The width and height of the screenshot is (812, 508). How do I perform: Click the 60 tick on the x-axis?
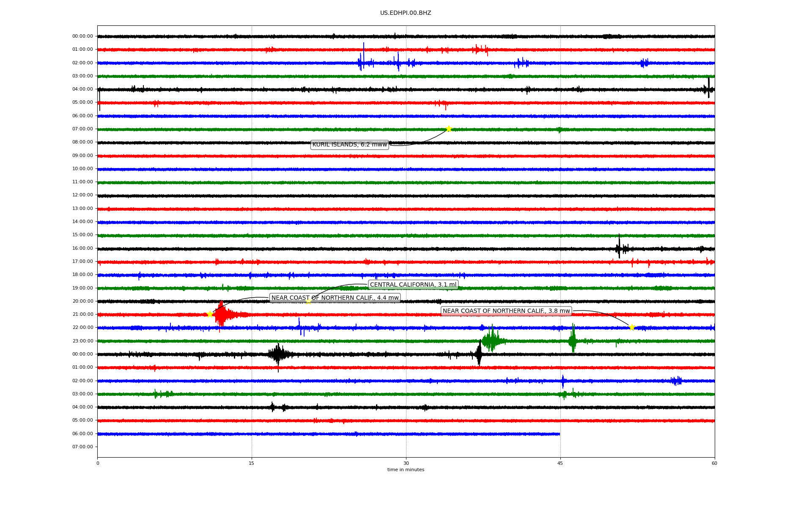coord(714,463)
